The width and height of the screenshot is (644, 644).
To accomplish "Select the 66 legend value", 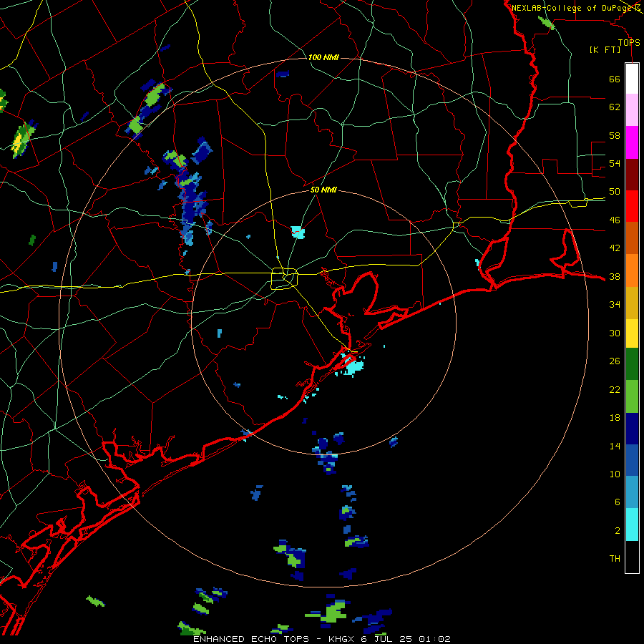I will pyautogui.click(x=615, y=79).
